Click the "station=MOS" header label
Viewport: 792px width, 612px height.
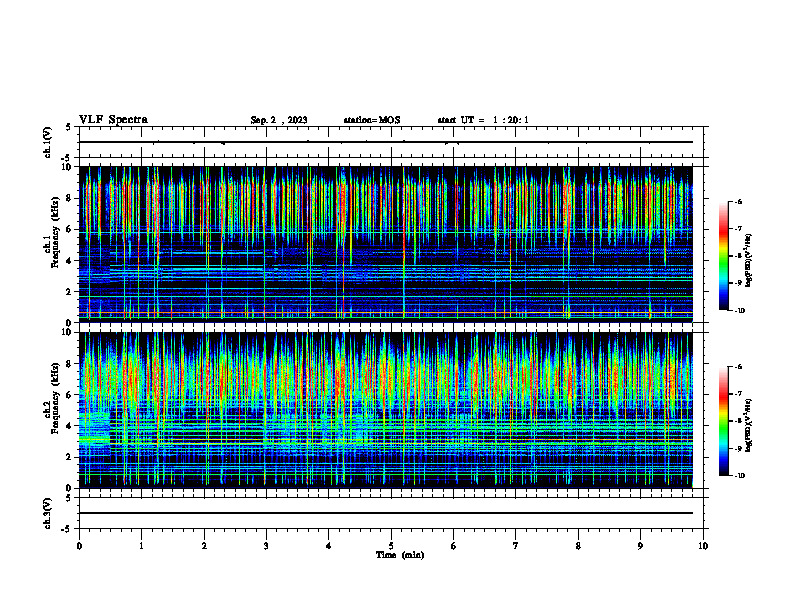[x=372, y=120]
